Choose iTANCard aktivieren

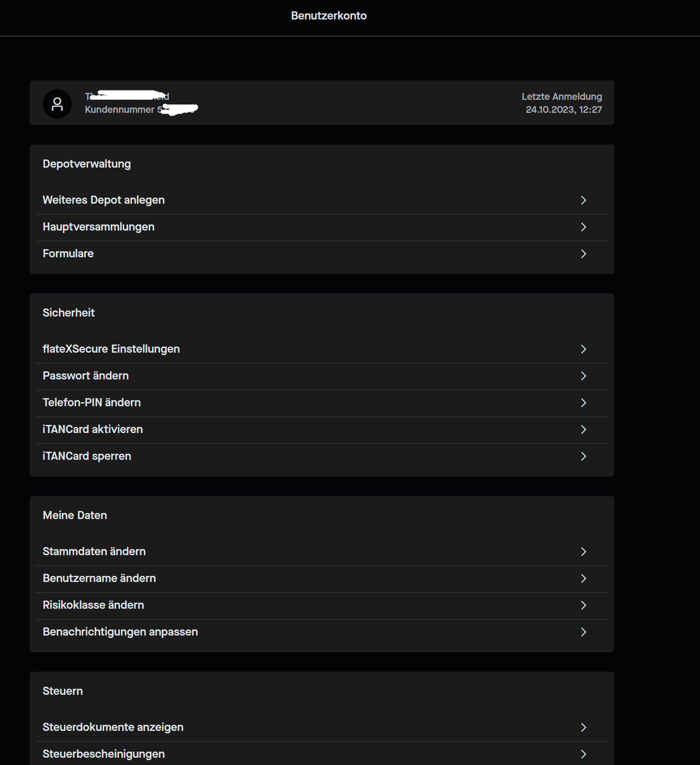pyautogui.click(x=322, y=430)
